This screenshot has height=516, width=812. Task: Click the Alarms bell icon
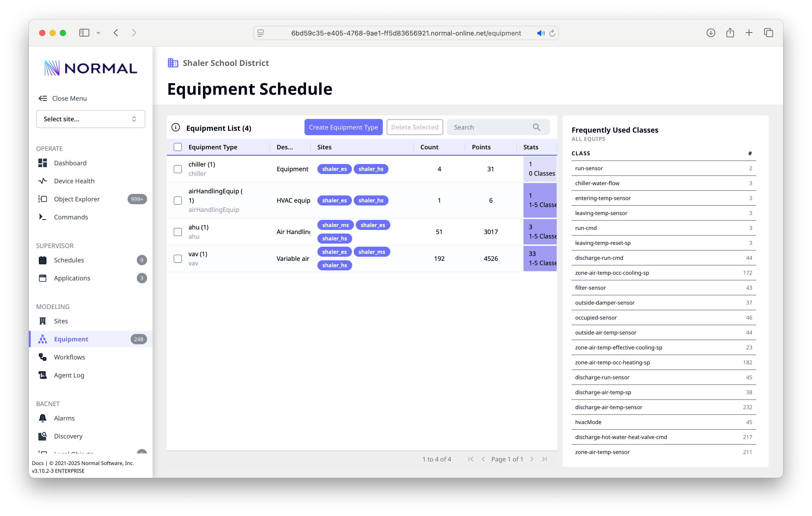pos(43,418)
